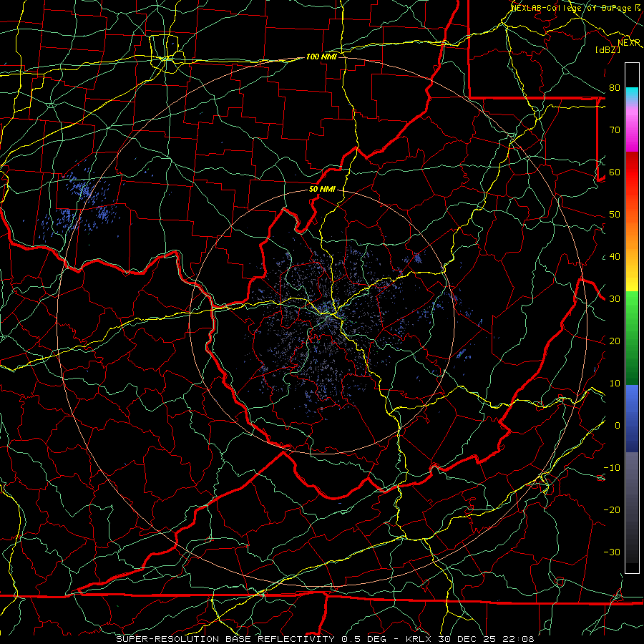Click the -30 value on the dBZ scale

(612, 552)
